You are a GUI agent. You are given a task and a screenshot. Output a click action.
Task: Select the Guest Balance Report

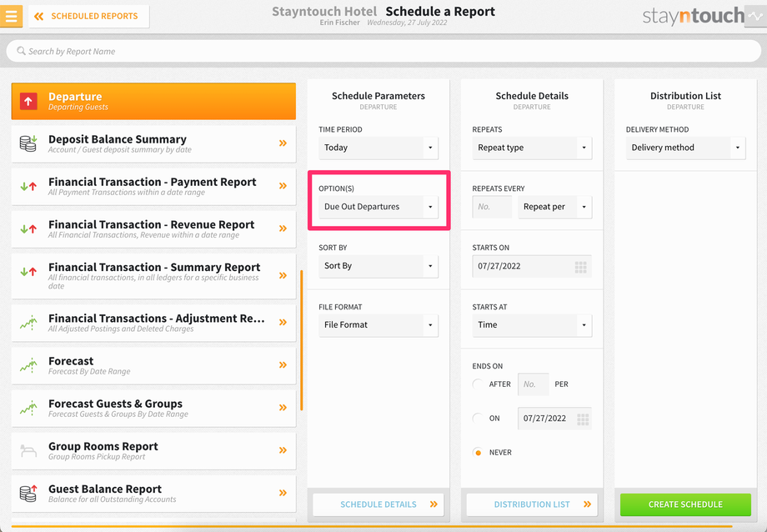coord(153,493)
